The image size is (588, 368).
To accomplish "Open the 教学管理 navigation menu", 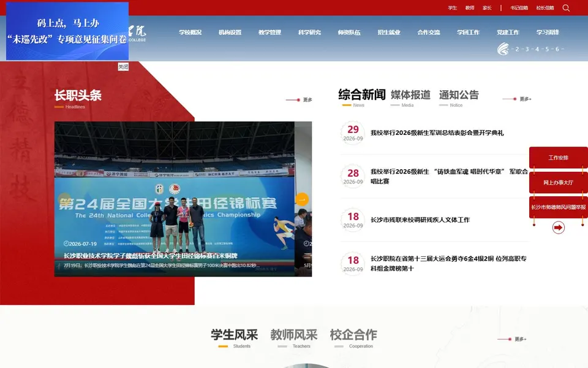I will click(269, 33).
